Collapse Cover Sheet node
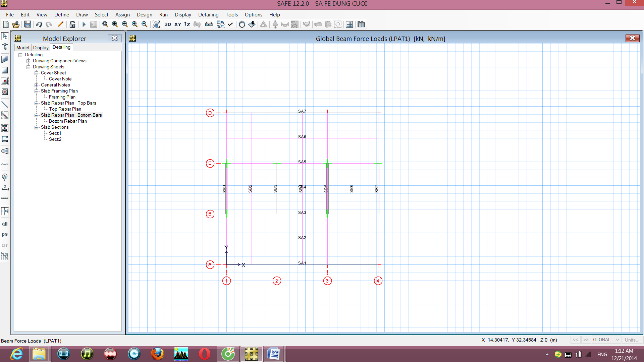Image resolution: width=644 pixels, height=362 pixels. pyautogui.click(x=37, y=73)
